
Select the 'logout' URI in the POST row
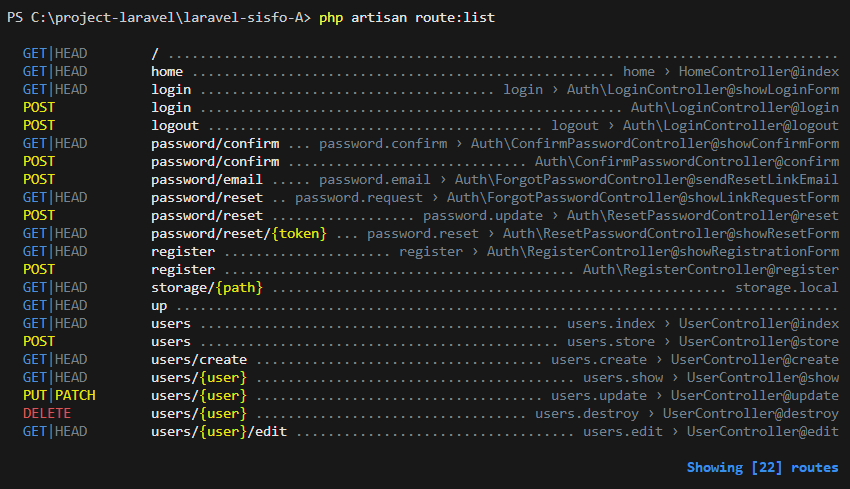[x=175, y=126]
